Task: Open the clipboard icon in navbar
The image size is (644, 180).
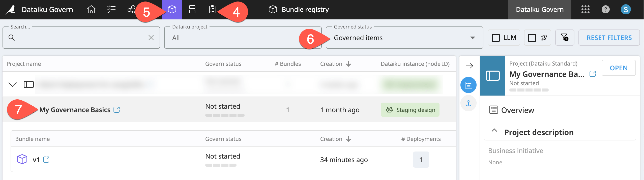Action: click(212, 10)
